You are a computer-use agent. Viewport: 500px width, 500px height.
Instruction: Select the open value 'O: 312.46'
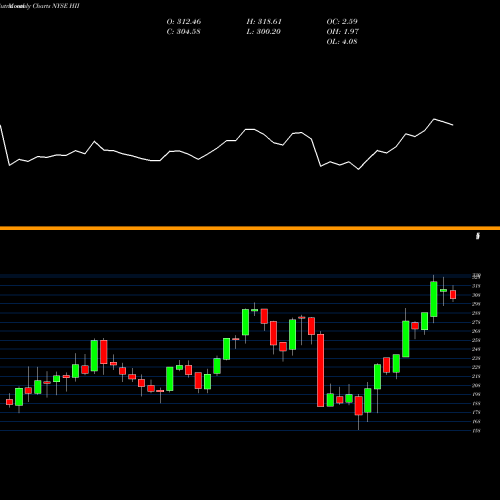click(184, 22)
